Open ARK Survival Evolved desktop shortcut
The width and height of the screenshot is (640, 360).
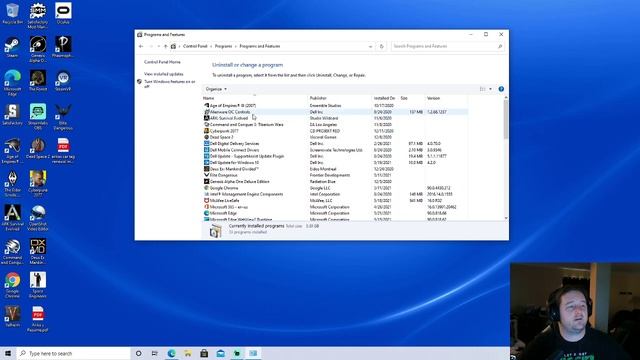click(12, 218)
